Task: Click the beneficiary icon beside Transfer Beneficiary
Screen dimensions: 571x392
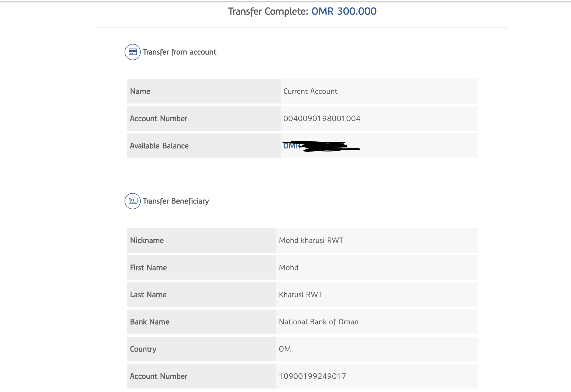Action: point(132,201)
